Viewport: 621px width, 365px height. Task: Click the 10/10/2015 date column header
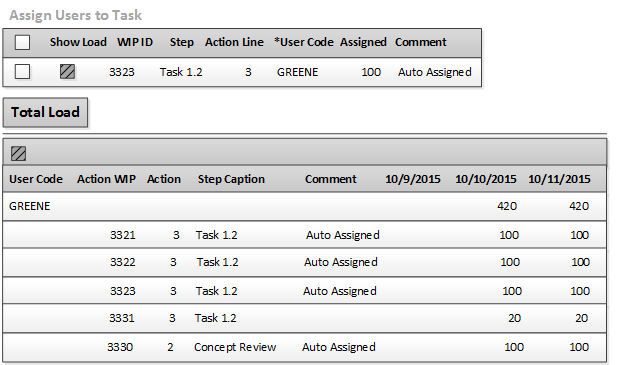[486, 179]
